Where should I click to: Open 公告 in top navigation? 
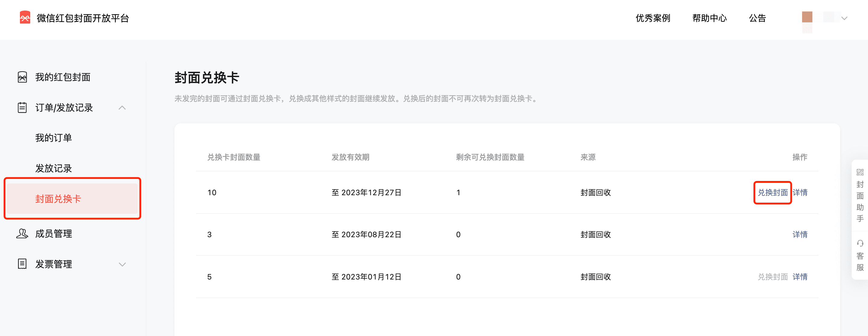[757, 18]
